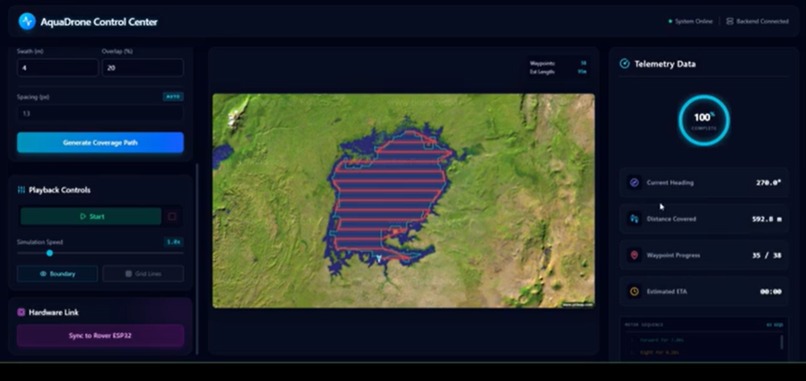The height and width of the screenshot is (381, 806).
Task: Click the Backend Connected status text
Action: [762, 22]
